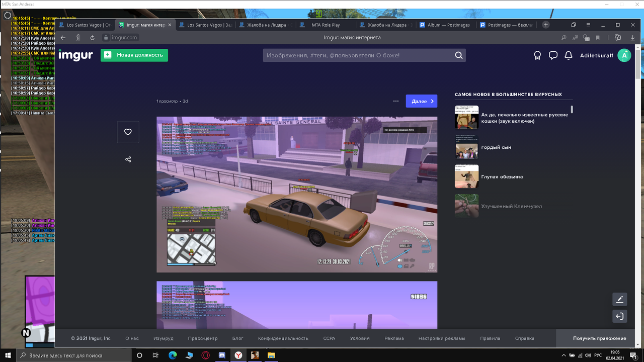
Task: Click the green 'Новая должность' button
Action: [134, 55]
